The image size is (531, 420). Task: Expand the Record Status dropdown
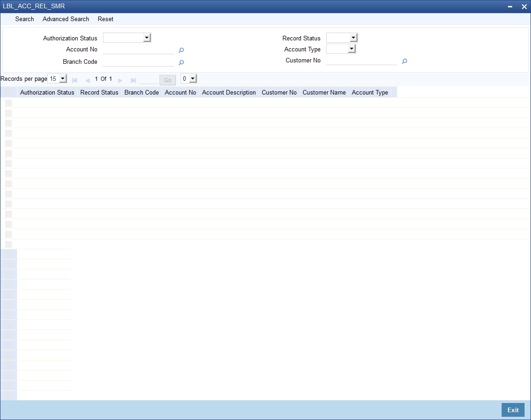342,38
